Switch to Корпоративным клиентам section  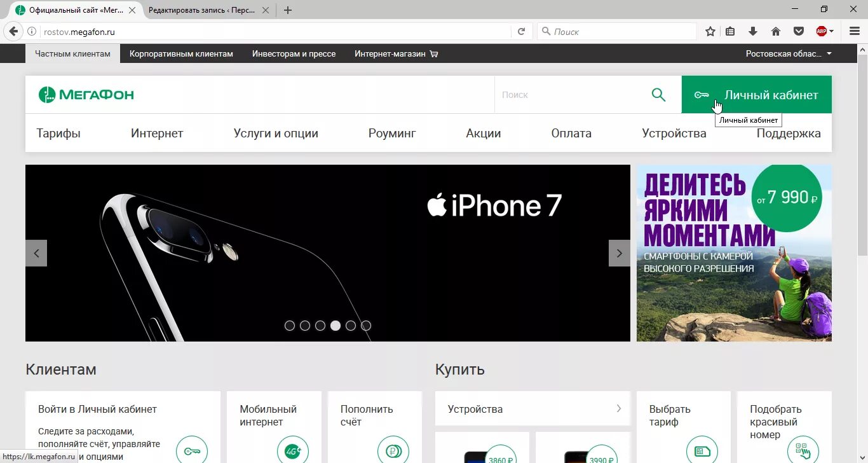point(181,54)
